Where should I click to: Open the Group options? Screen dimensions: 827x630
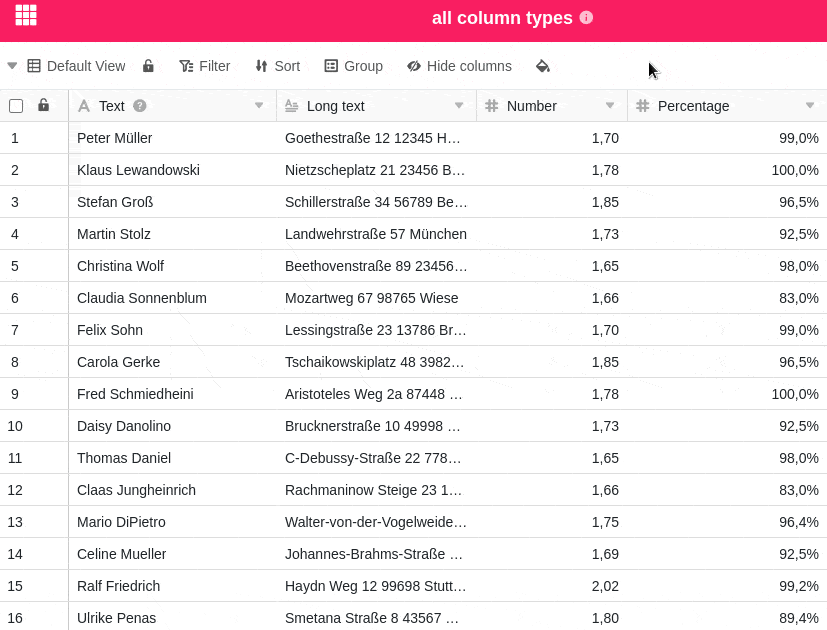pos(353,66)
